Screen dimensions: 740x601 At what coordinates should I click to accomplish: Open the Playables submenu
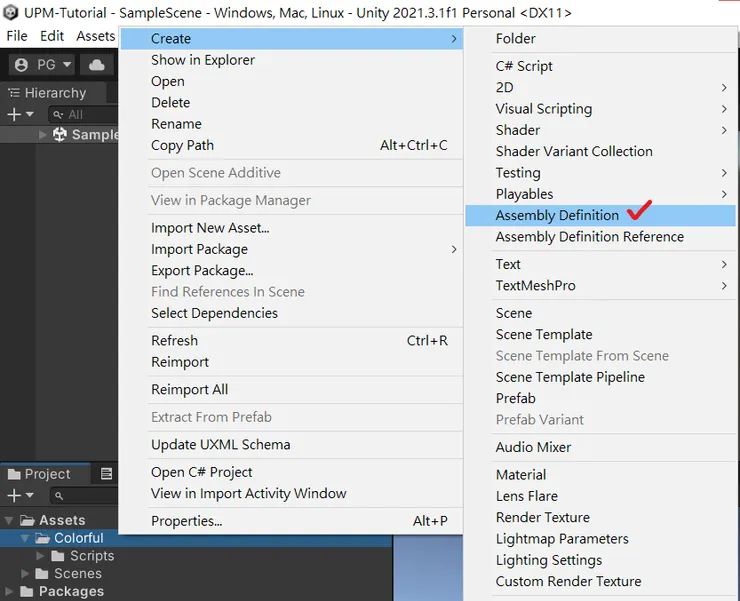point(600,194)
